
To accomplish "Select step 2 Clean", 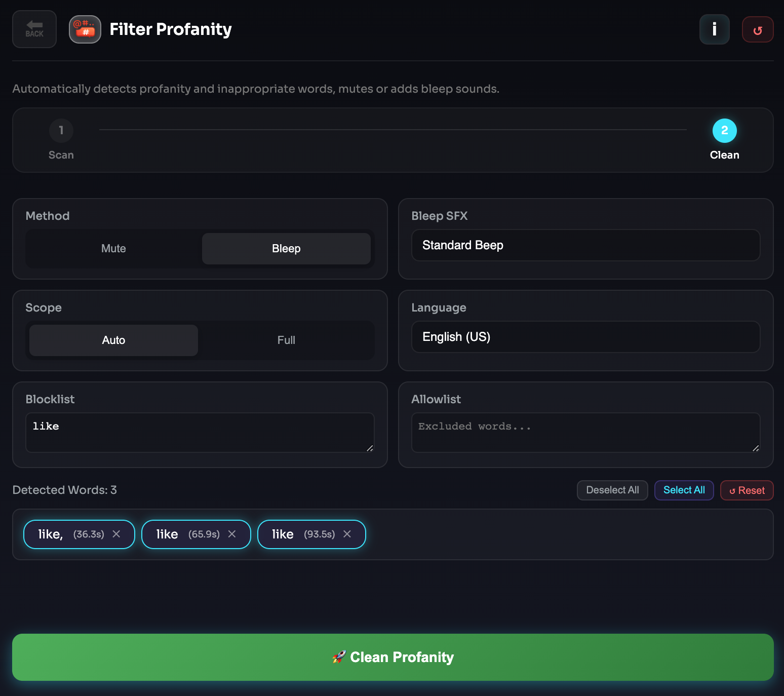I will (x=724, y=131).
